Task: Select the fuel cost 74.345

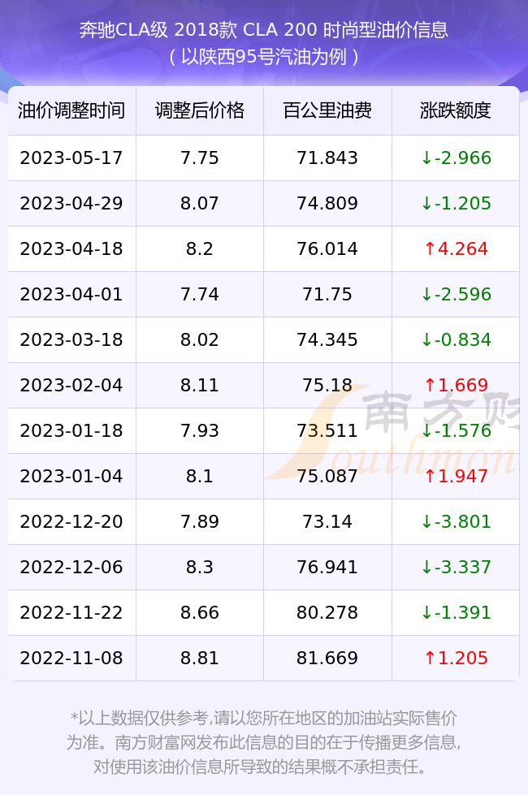Action: (x=327, y=339)
